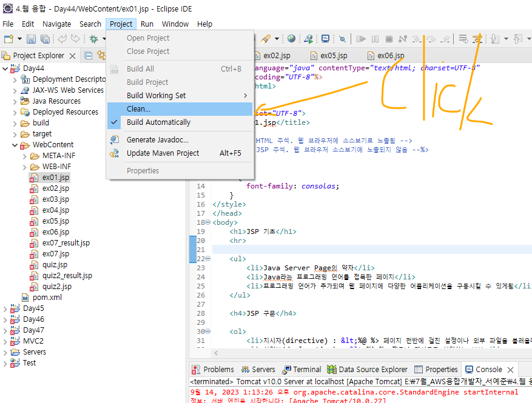
Task: Close the Project Explorer view
Action: tap(72, 56)
